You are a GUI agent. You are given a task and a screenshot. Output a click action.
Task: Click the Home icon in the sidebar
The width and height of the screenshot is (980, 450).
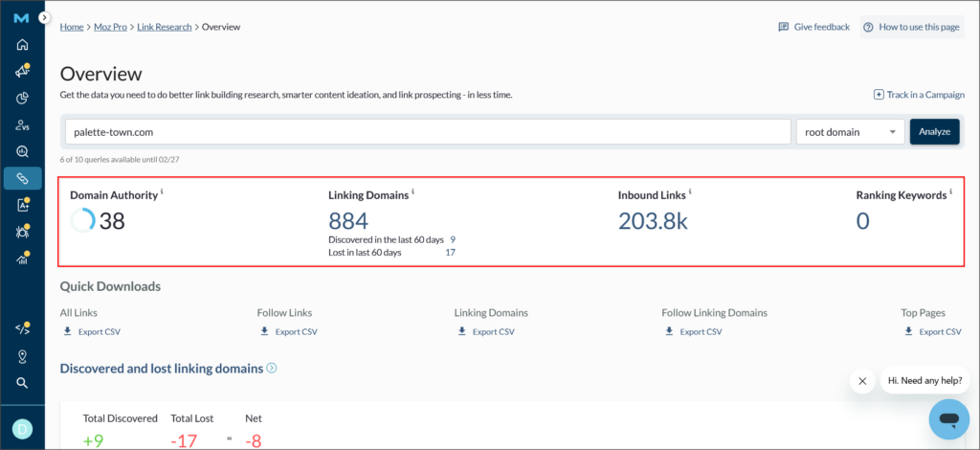[x=22, y=44]
